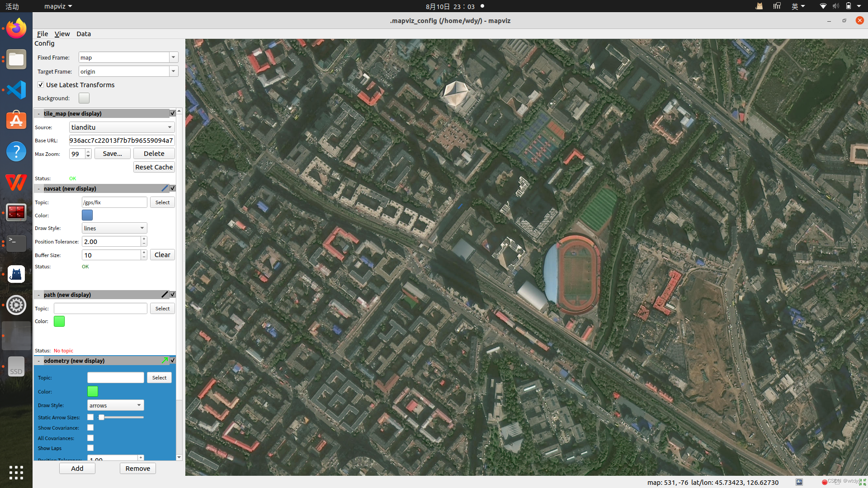Click the path display black line icon
The width and height of the screenshot is (868, 488).
coord(165,295)
